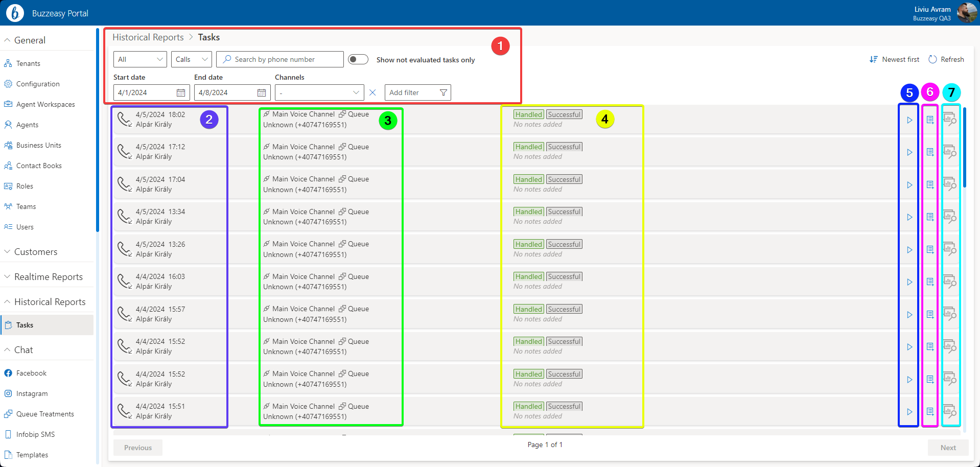
Task: Open evaluation icon for the 4/5/2024 17:04 call
Action: [949, 184]
